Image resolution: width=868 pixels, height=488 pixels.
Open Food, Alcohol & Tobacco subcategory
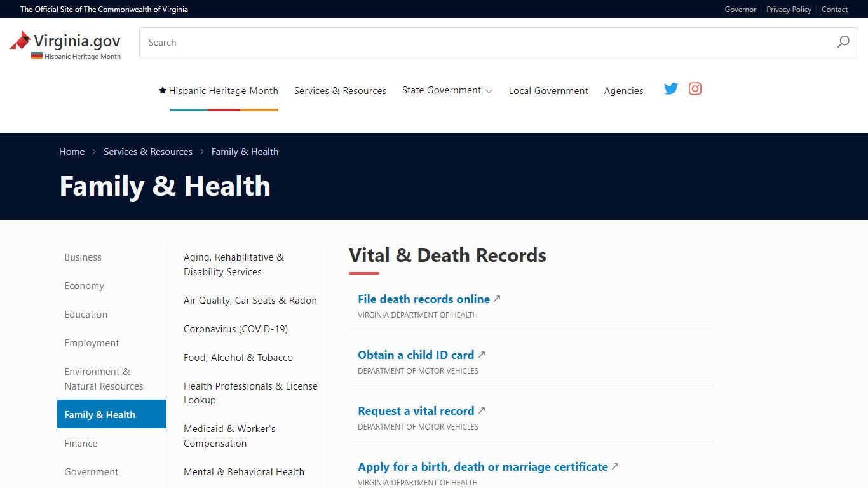click(238, 358)
